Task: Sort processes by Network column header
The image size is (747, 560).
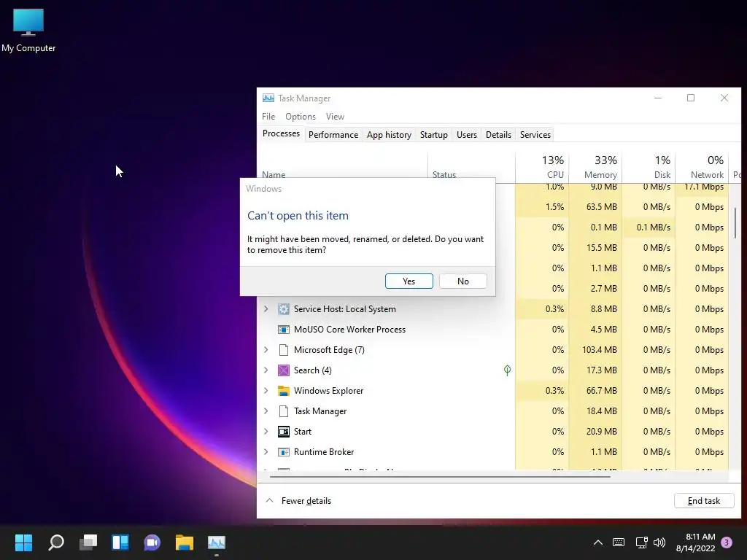Action: coord(702,167)
